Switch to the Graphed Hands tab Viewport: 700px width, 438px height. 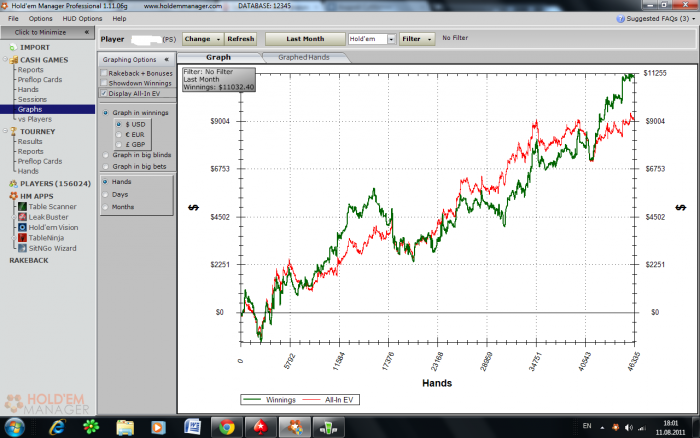304,57
